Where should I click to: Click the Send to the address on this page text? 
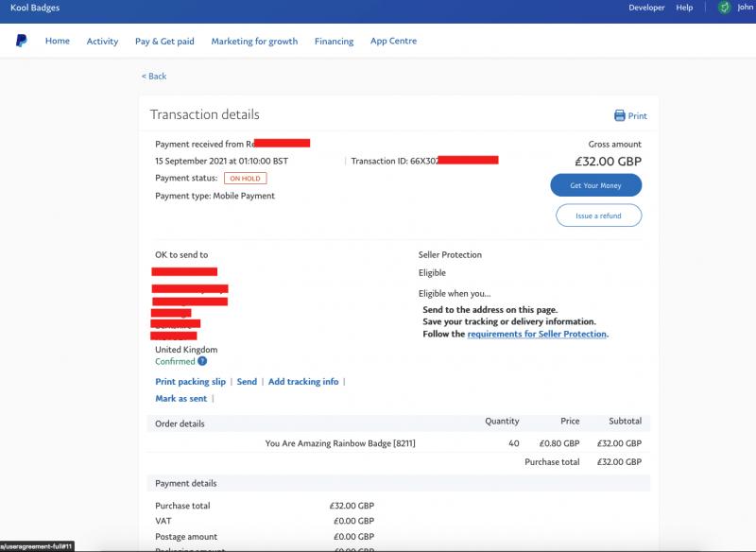pos(490,309)
